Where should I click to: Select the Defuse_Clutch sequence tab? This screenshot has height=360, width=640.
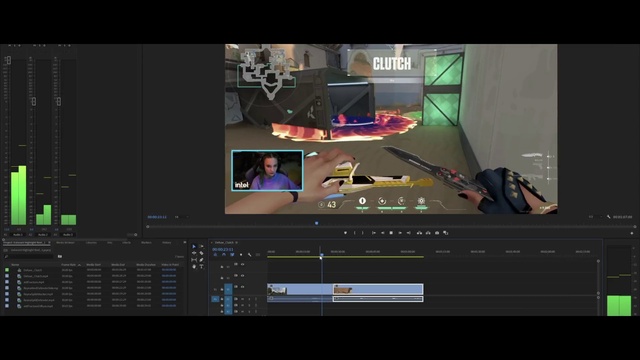[x=224, y=242]
